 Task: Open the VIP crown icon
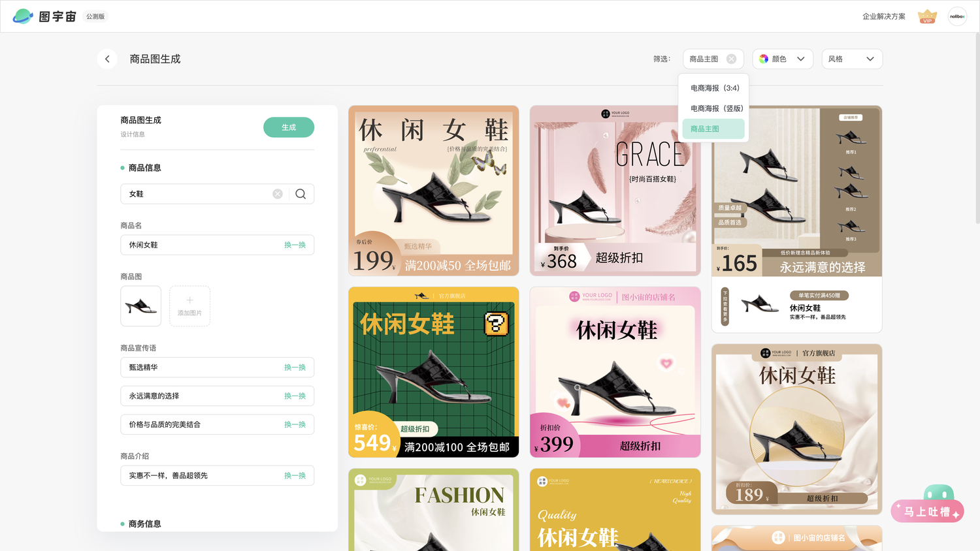(927, 16)
